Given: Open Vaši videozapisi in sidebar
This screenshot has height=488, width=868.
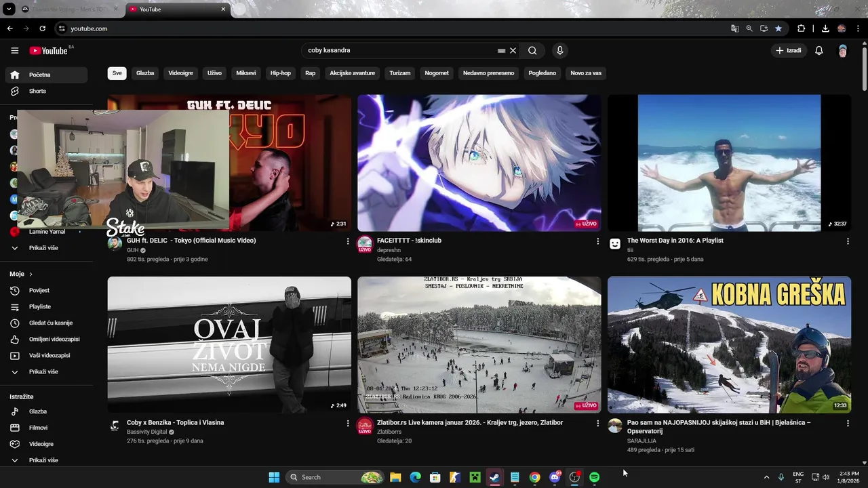Looking at the screenshot, I should point(47,355).
